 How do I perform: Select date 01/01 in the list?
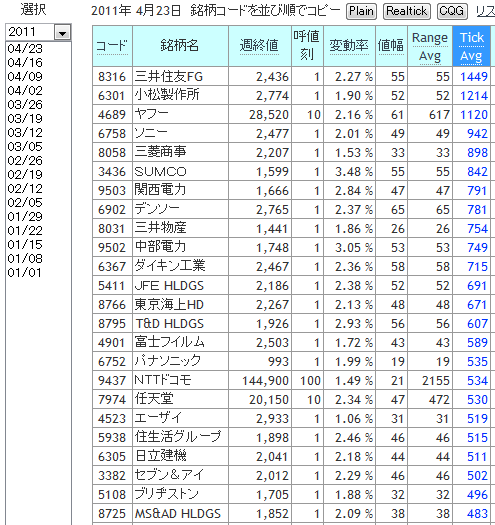[x=24, y=273]
